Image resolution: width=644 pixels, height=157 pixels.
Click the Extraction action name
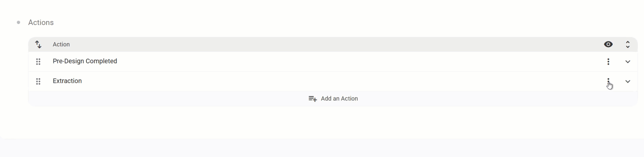[67, 81]
